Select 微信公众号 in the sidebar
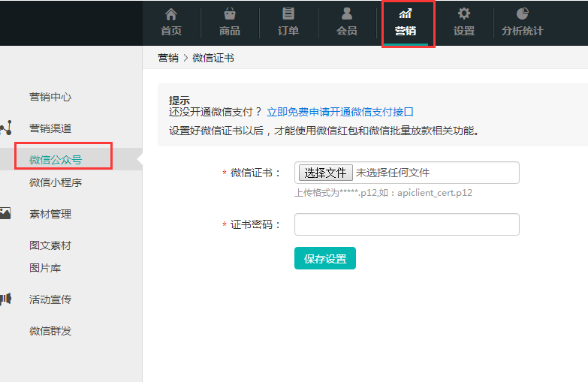 (x=56, y=159)
